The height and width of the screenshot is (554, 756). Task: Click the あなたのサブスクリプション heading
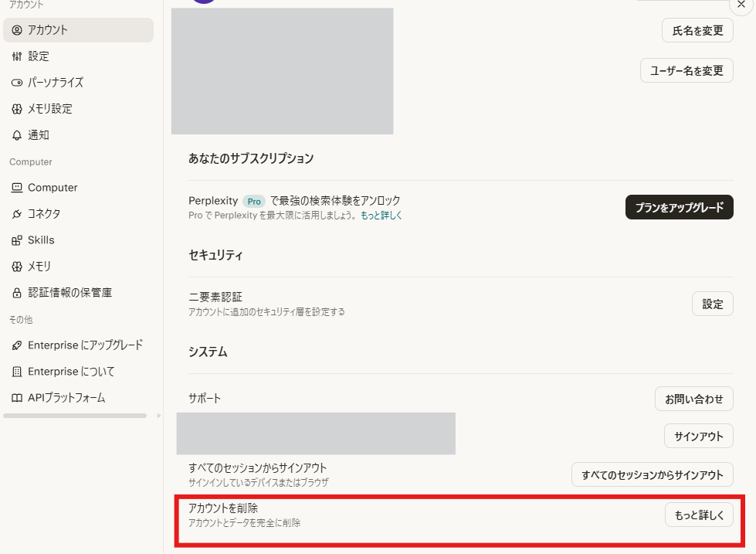click(251, 158)
